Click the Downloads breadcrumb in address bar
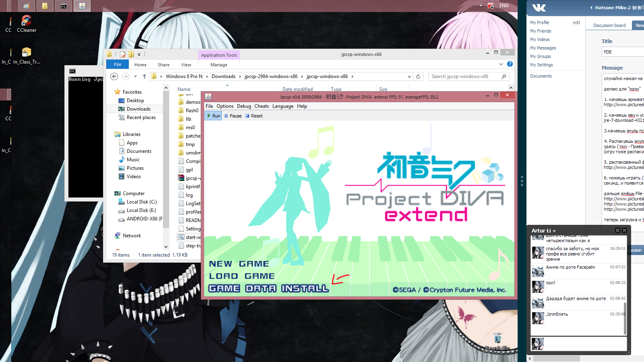This screenshot has width=644, height=362. 223,76
